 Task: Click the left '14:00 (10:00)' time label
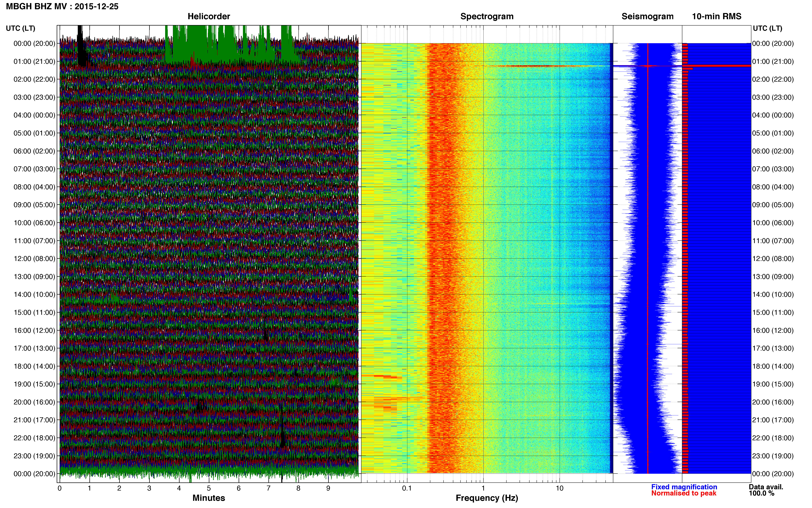34,295
